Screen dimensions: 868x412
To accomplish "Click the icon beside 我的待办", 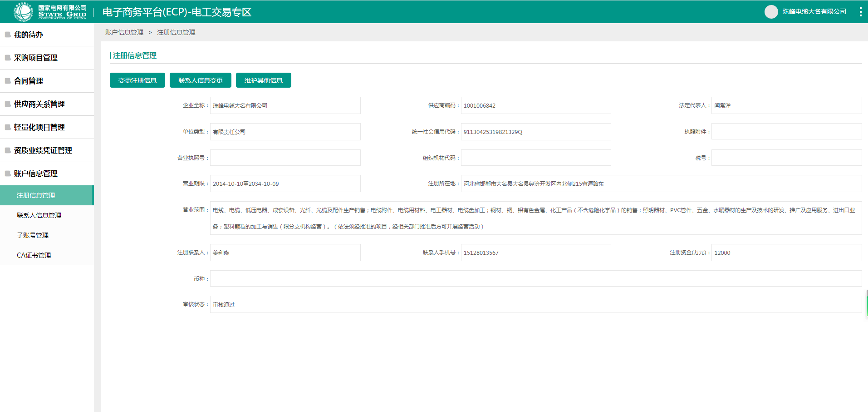I will tap(8, 35).
